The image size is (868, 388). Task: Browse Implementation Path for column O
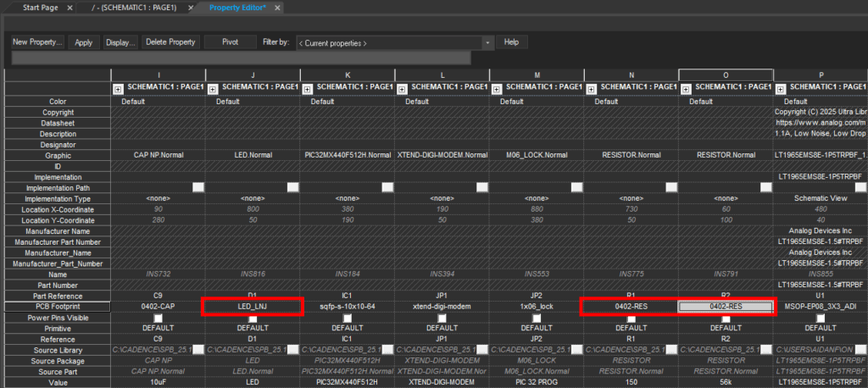[x=765, y=187]
